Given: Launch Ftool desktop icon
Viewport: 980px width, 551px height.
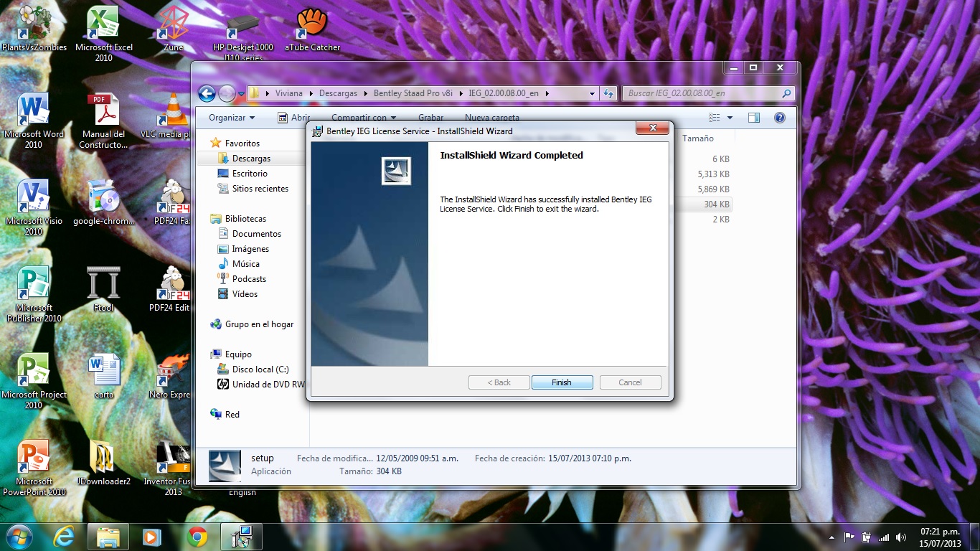Looking at the screenshot, I should pos(104,290).
